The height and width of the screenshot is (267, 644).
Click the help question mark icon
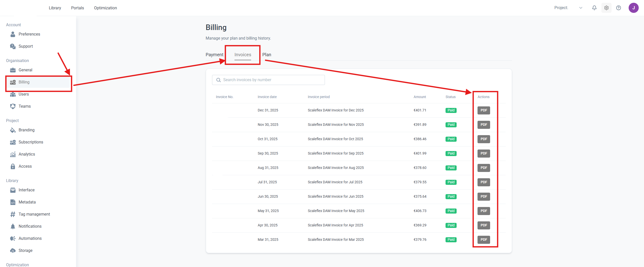coord(618,8)
